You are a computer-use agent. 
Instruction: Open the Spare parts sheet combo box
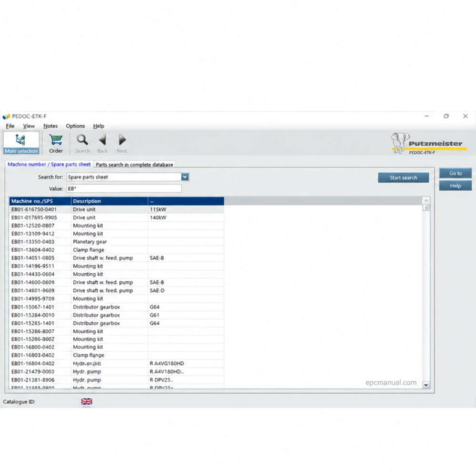(x=128, y=177)
